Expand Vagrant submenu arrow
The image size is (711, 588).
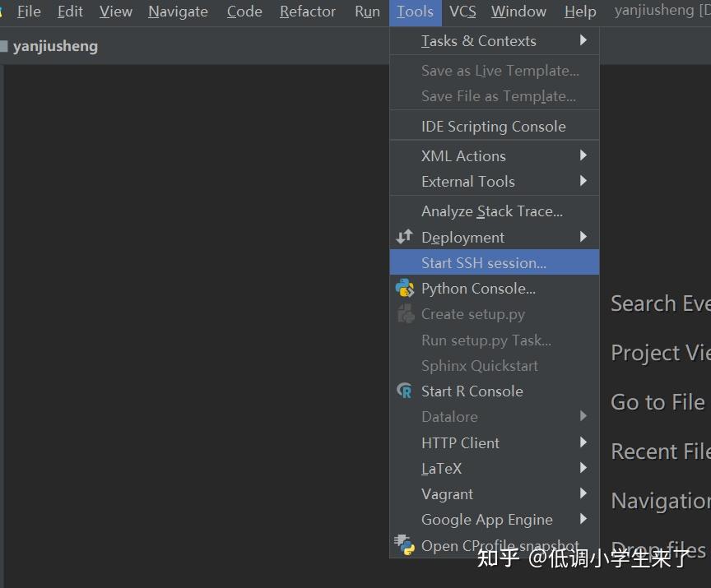(x=583, y=493)
